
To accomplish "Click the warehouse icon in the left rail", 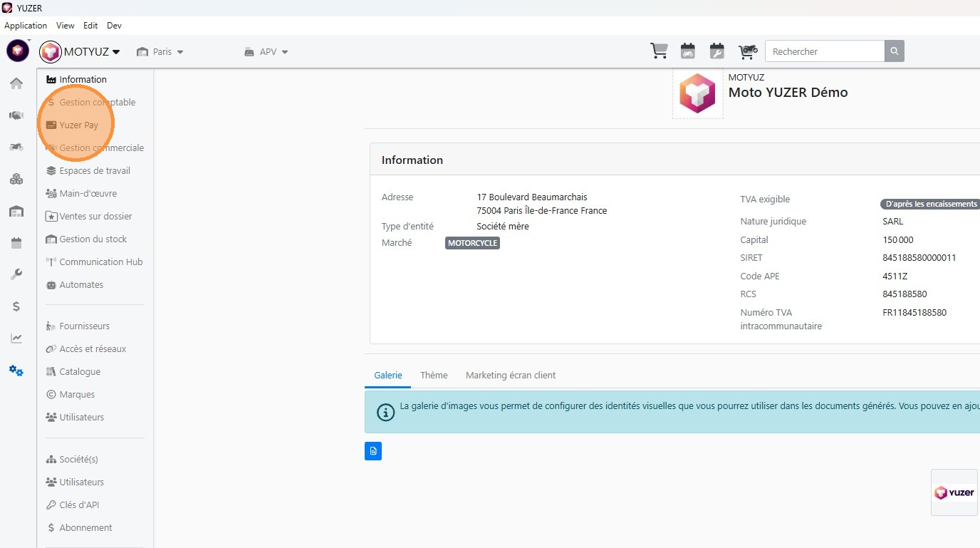I will click(16, 211).
